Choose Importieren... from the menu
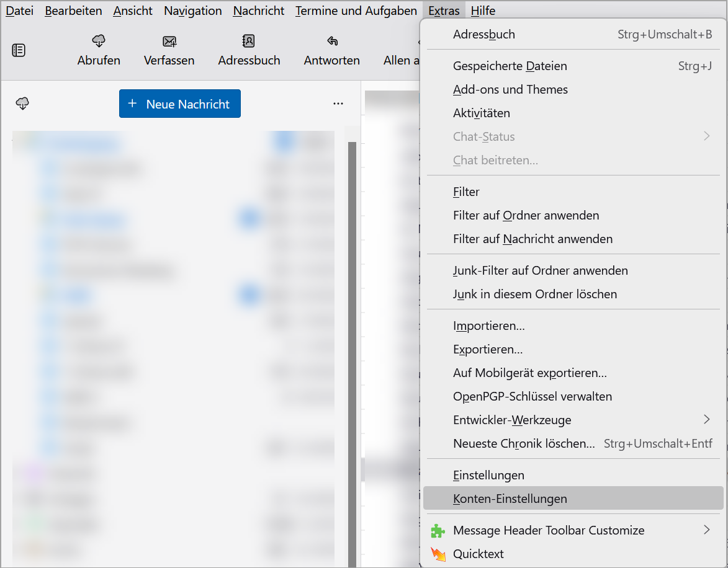This screenshot has height=568, width=728. [489, 326]
